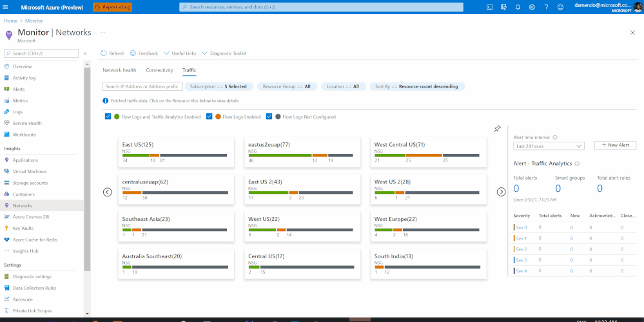Toggle Flow Logs Not Configured checkbox

[269, 117]
